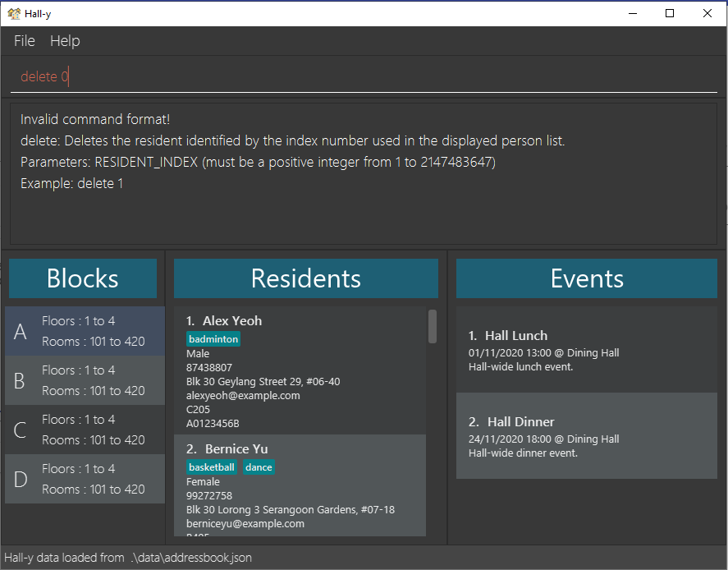
Task: Click Bernice Yu's Serangoon Gardens address
Action: coord(291,509)
